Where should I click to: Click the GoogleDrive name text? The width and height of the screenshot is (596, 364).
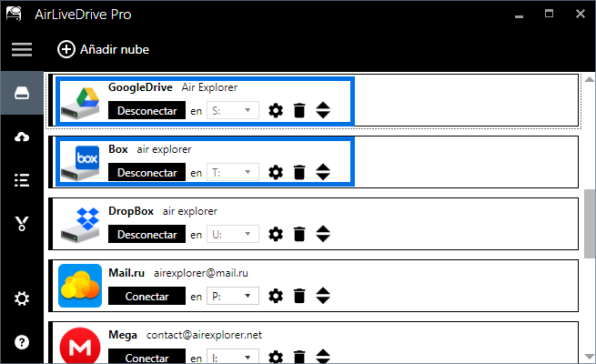(x=140, y=87)
